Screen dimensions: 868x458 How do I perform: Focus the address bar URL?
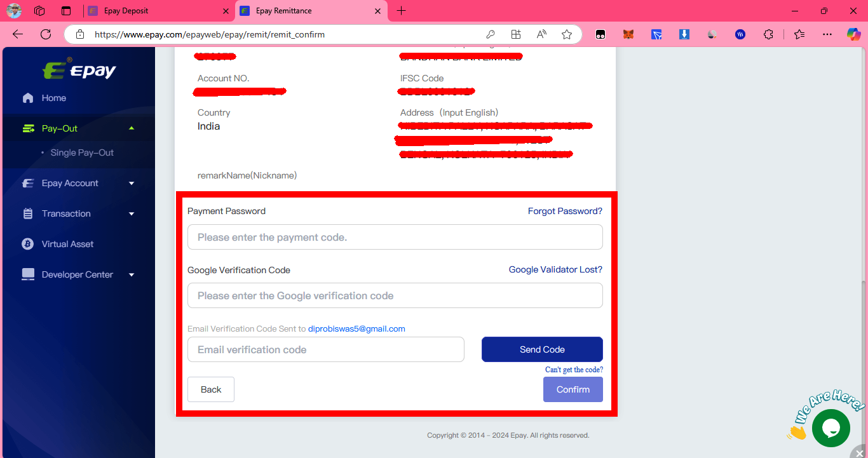[x=210, y=35]
